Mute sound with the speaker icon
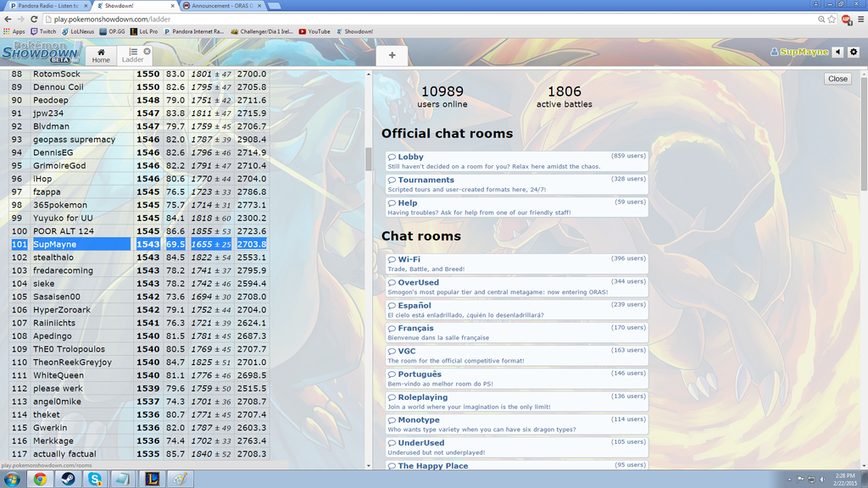Viewport: 868px width, 488px height. [x=838, y=53]
